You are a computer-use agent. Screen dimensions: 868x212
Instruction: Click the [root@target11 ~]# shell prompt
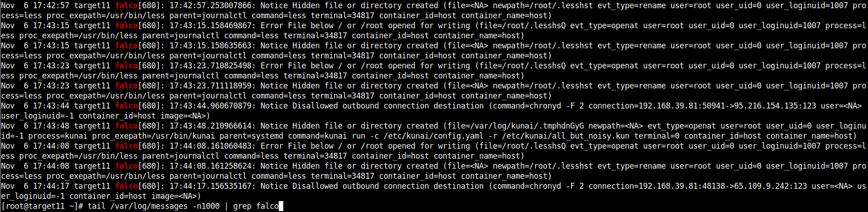(42, 206)
